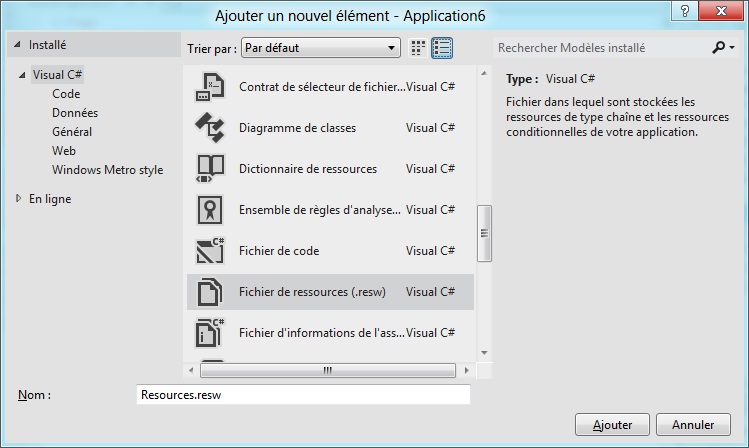This screenshot has width=749, height=448.
Task: Collapse the Visual C# tree node
Action: pyautogui.click(x=22, y=75)
